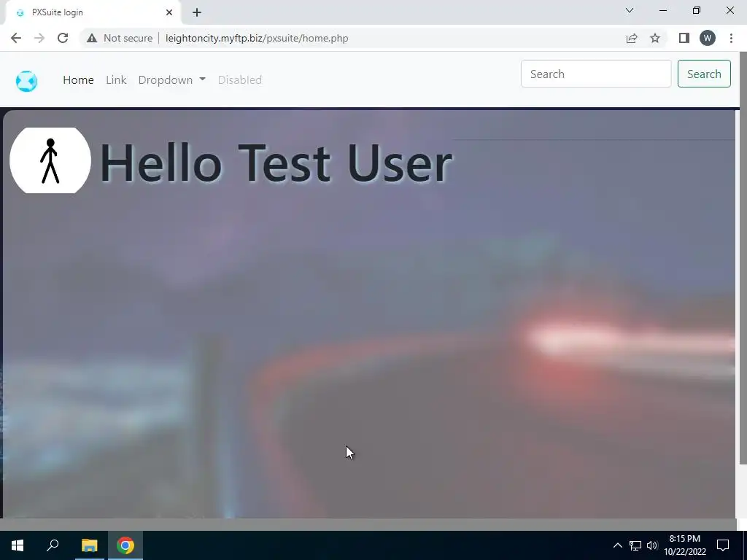Open the W profile avatar

coord(708,38)
